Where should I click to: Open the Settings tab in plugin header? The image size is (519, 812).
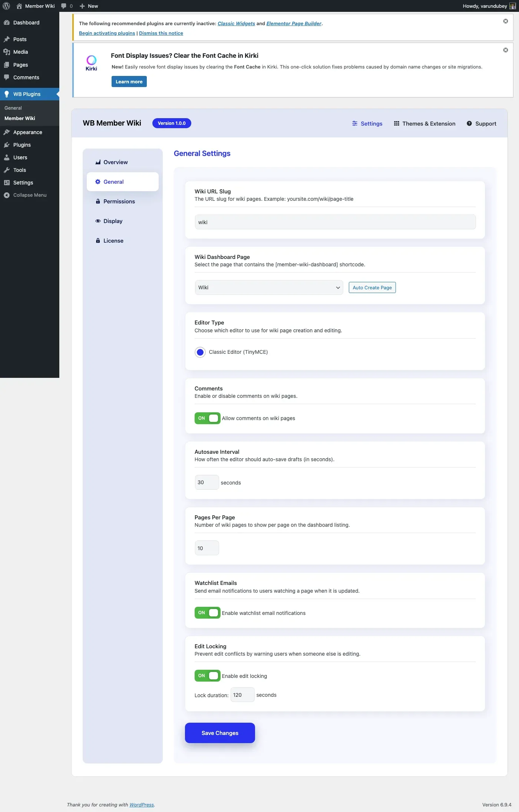[367, 124]
